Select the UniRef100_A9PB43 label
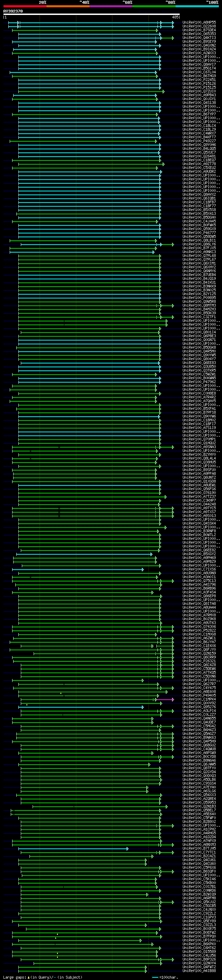222x980 pixels. tap(199, 95)
